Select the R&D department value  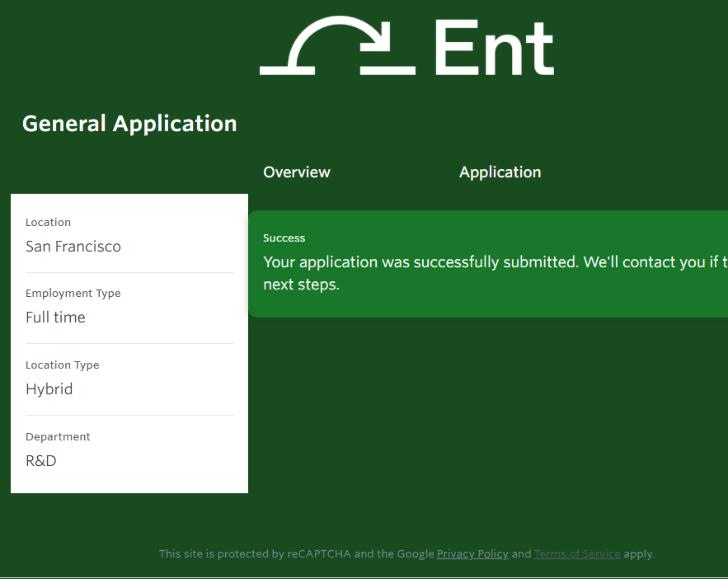coord(41,461)
